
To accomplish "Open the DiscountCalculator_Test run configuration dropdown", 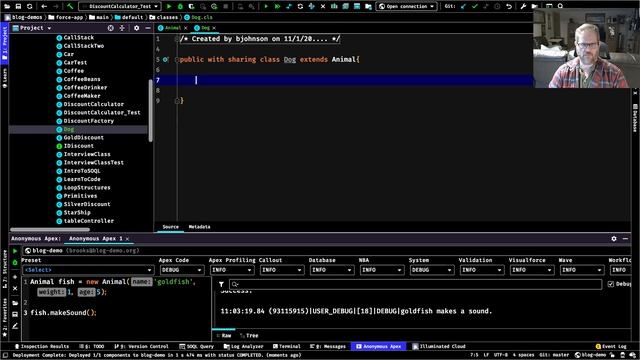I will click(x=120, y=6).
